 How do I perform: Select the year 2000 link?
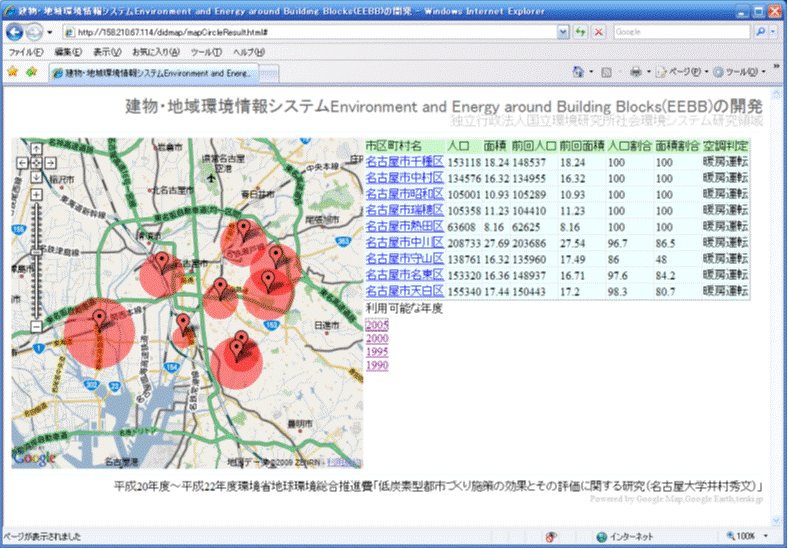[377, 338]
